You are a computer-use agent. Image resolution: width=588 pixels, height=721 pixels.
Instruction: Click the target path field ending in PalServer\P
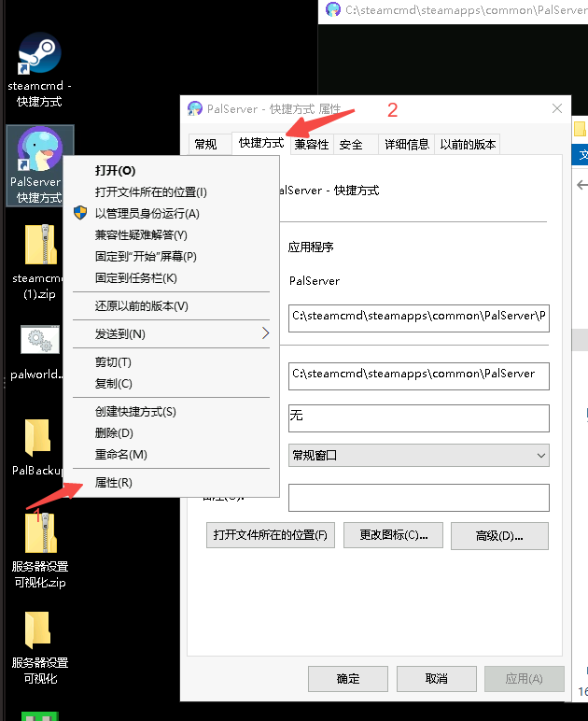(418, 318)
